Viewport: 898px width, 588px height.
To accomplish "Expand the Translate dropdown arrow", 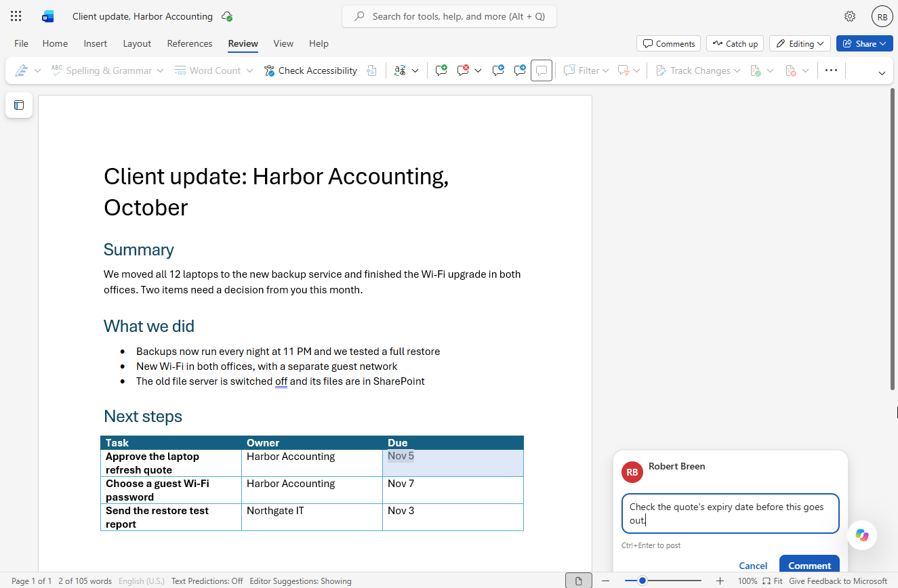I will coord(415,70).
